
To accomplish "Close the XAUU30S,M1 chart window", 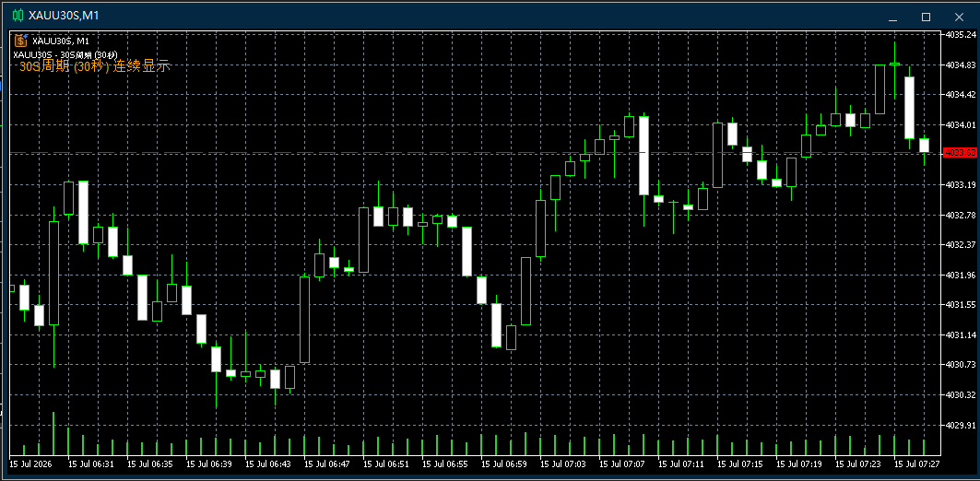I will coord(958,17).
